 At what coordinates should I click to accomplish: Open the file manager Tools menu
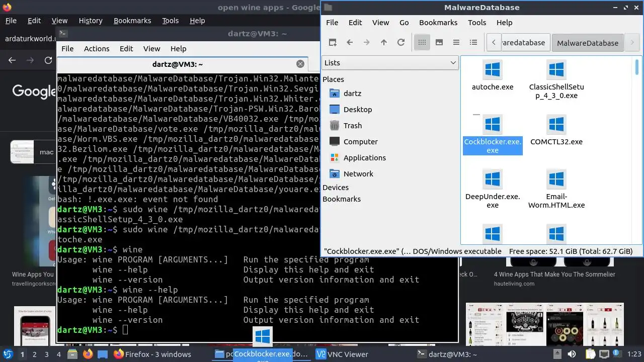(x=477, y=23)
